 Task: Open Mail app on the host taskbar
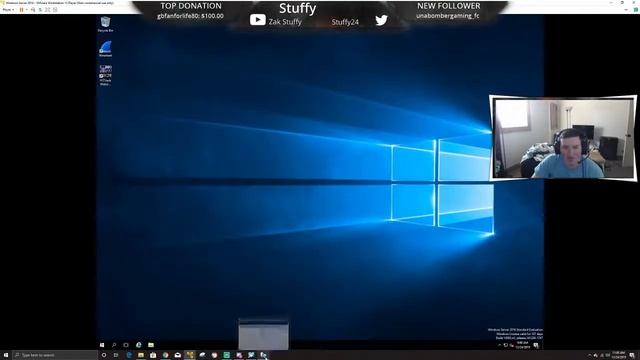coord(178,355)
